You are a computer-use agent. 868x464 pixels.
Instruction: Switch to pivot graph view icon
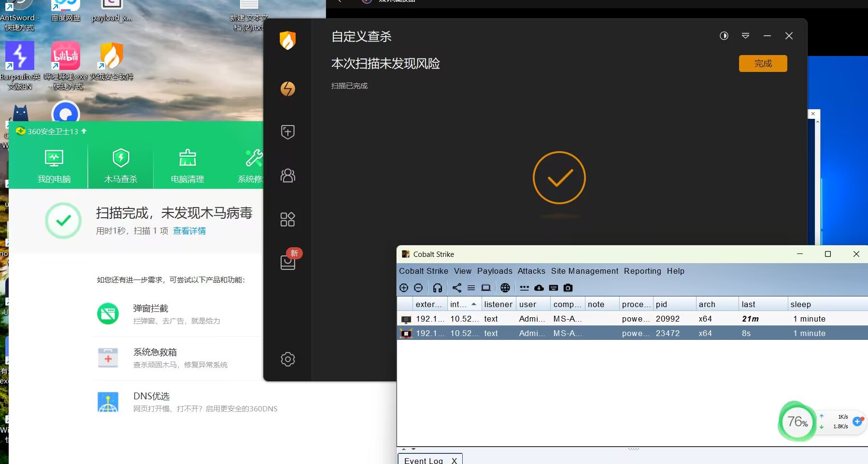457,288
